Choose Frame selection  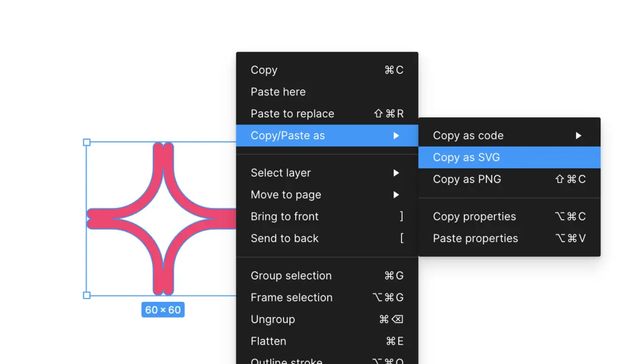click(291, 298)
